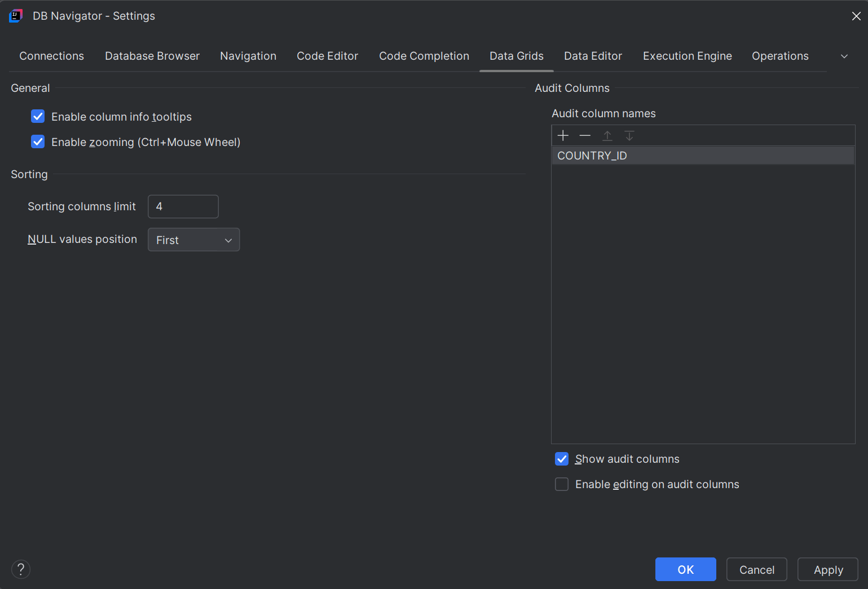Click the Sorting columns limit label
This screenshot has height=589, width=868.
[82, 206]
